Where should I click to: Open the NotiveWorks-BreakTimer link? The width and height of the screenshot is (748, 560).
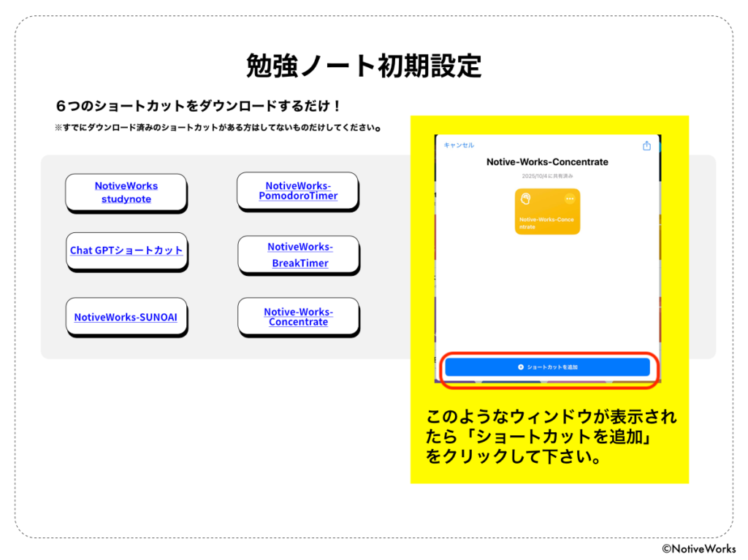click(299, 255)
